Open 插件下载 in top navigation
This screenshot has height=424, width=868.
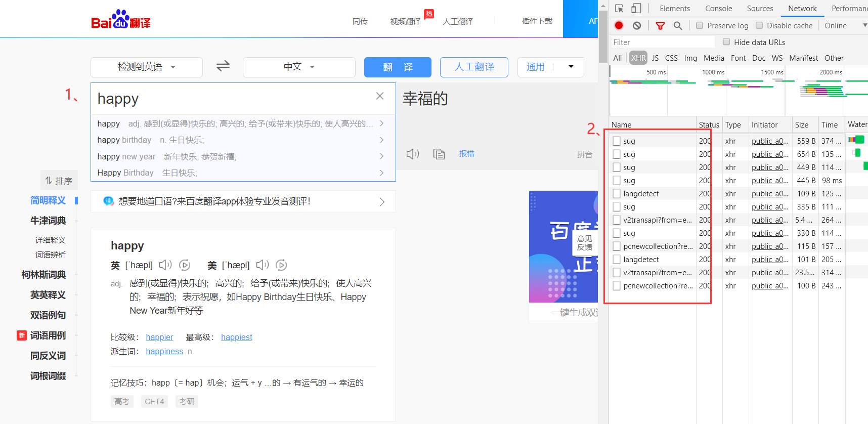click(x=537, y=21)
